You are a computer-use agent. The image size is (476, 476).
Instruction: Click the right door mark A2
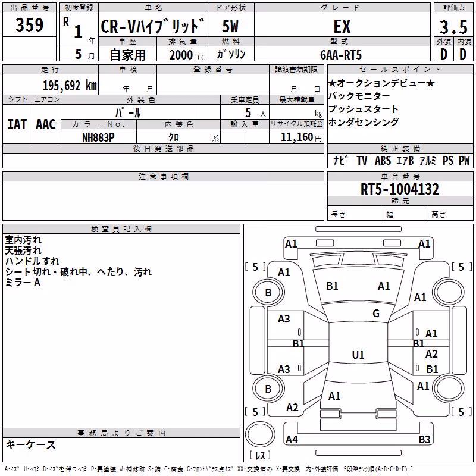[x=431, y=353]
